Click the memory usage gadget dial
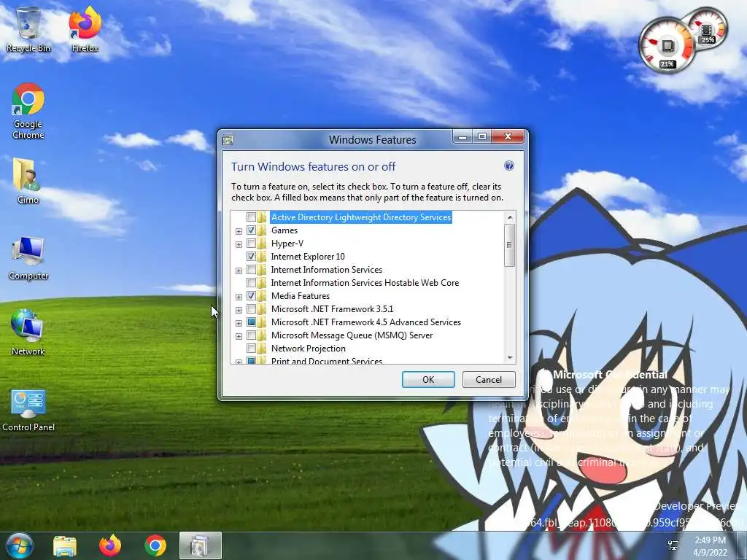This screenshot has height=560, width=747. pos(708,28)
